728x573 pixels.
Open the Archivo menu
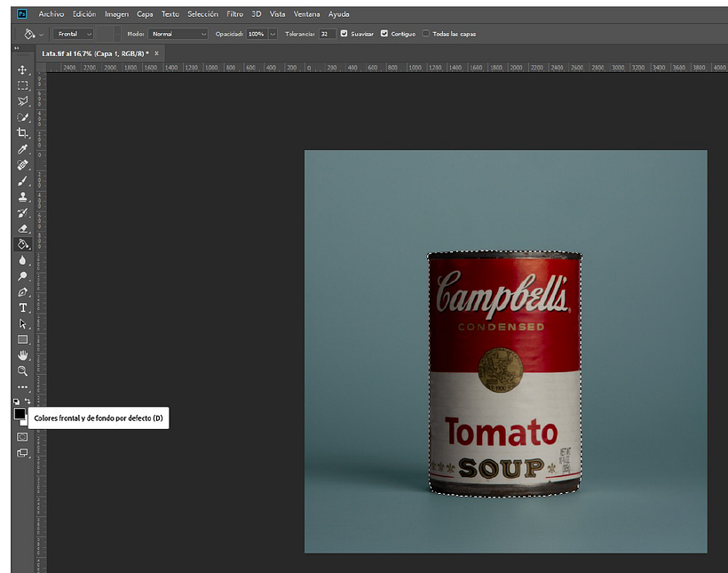(51, 14)
